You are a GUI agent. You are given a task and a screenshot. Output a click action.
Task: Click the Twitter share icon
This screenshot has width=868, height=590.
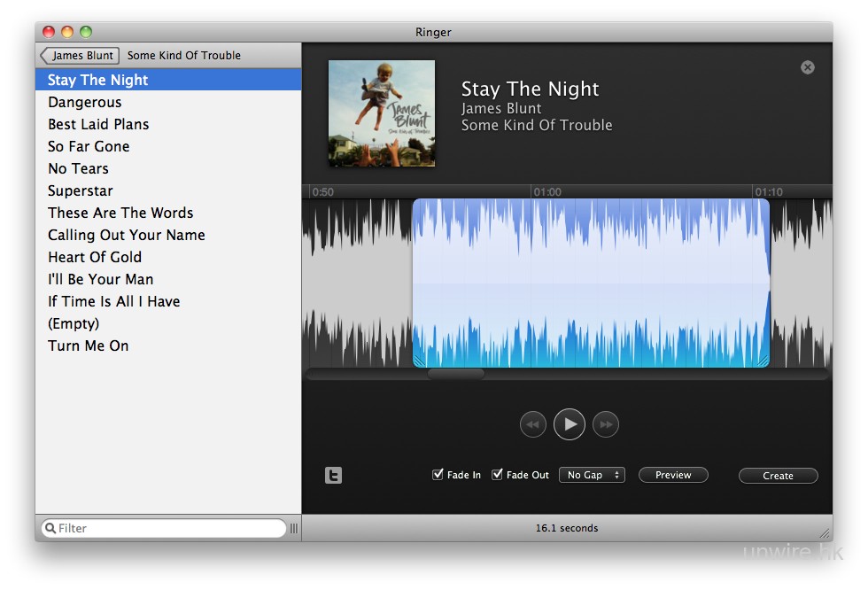click(333, 476)
